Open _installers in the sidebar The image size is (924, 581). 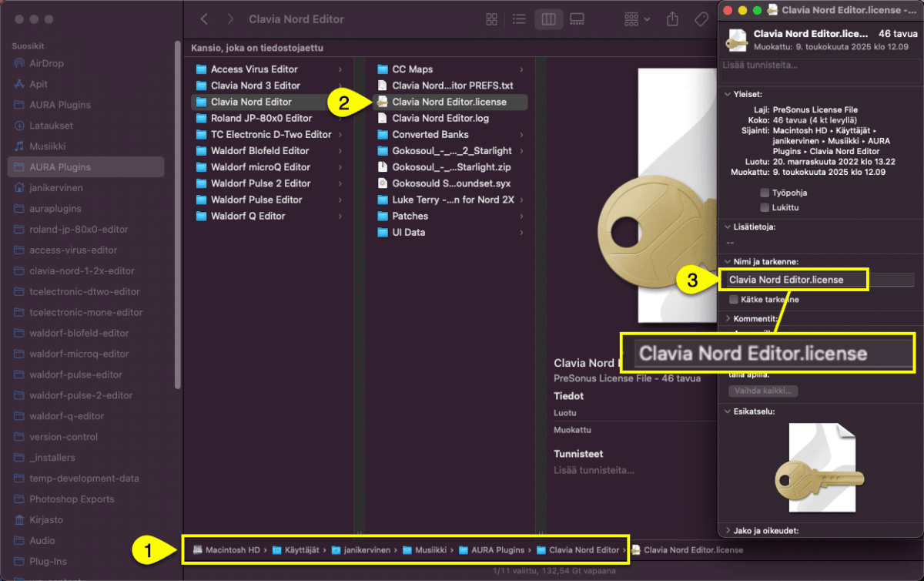(x=52, y=458)
